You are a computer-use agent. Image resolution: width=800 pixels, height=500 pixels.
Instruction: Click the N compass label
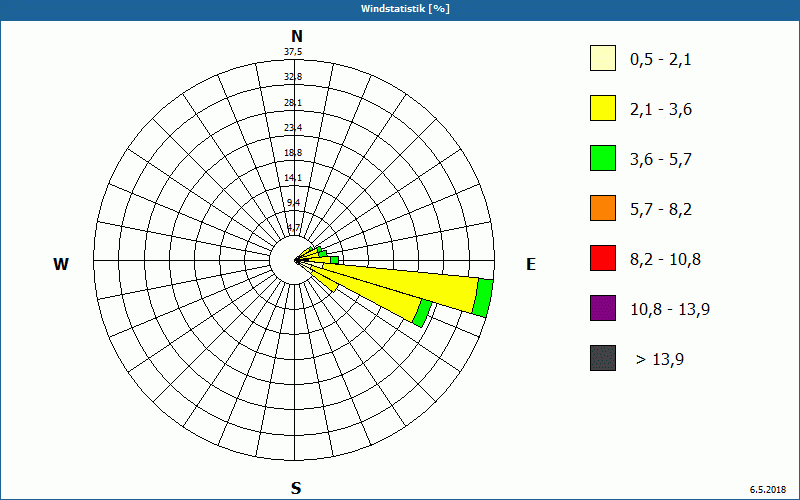click(296, 36)
